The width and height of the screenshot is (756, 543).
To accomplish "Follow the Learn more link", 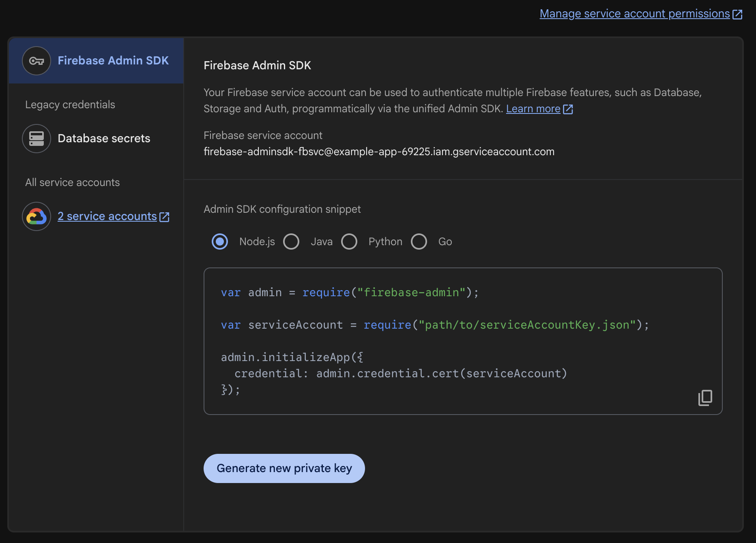I will pyautogui.click(x=533, y=109).
